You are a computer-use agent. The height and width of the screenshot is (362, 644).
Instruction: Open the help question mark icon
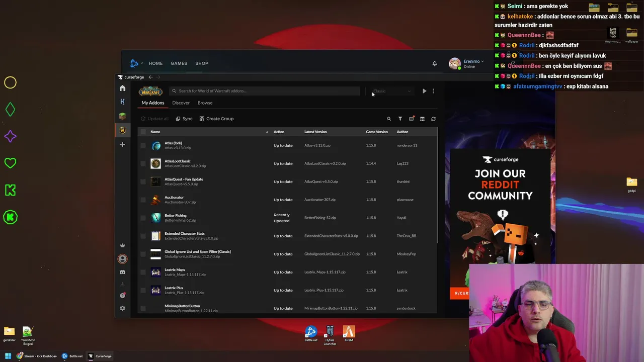click(122, 296)
